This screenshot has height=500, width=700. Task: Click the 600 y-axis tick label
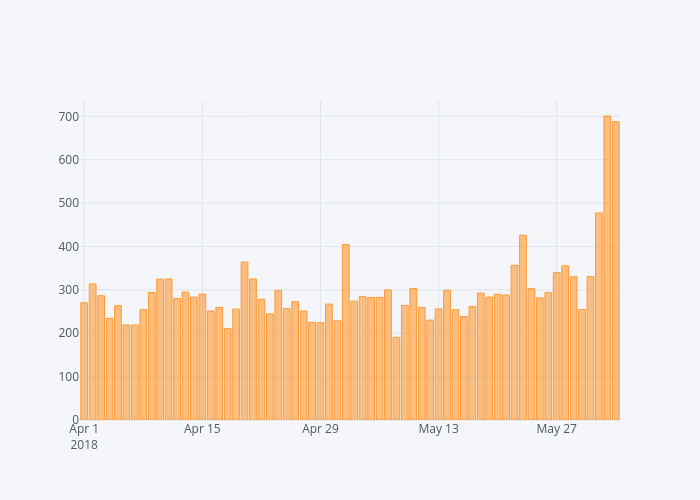coord(68,160)
